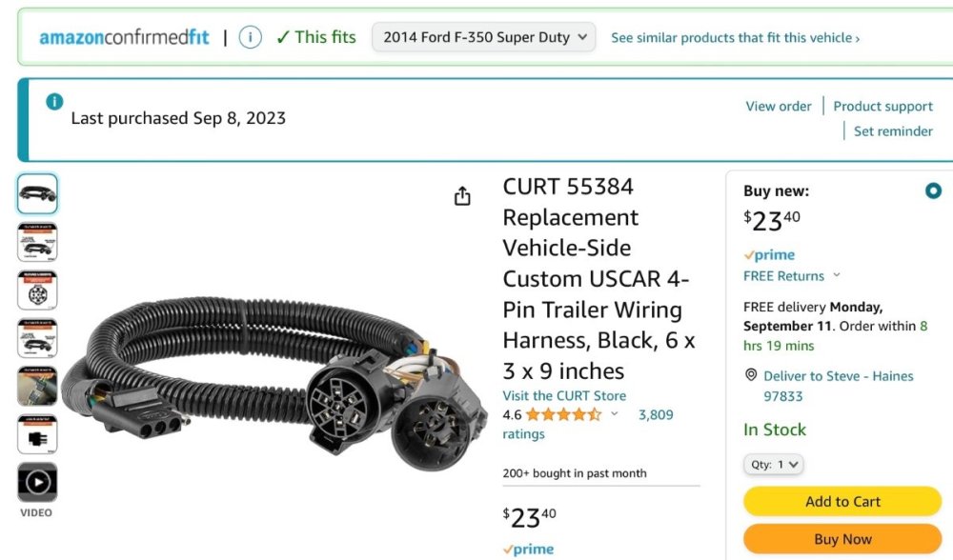This screenshot has height=560, width=953.
Task: Select the first harness image thumbnail
Action: coord(37,193)
